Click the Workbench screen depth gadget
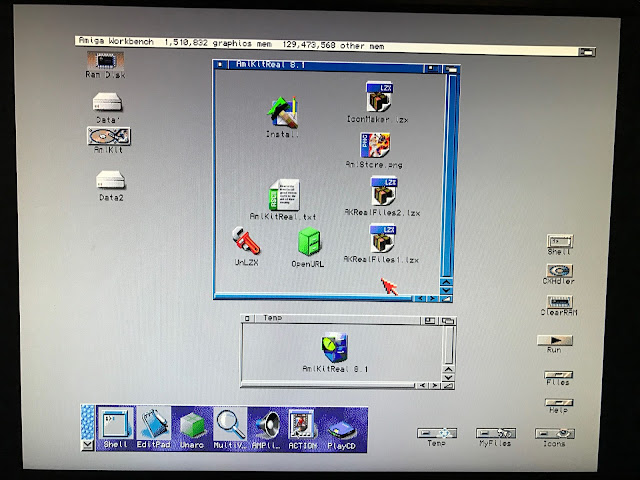 click(587, 52)
